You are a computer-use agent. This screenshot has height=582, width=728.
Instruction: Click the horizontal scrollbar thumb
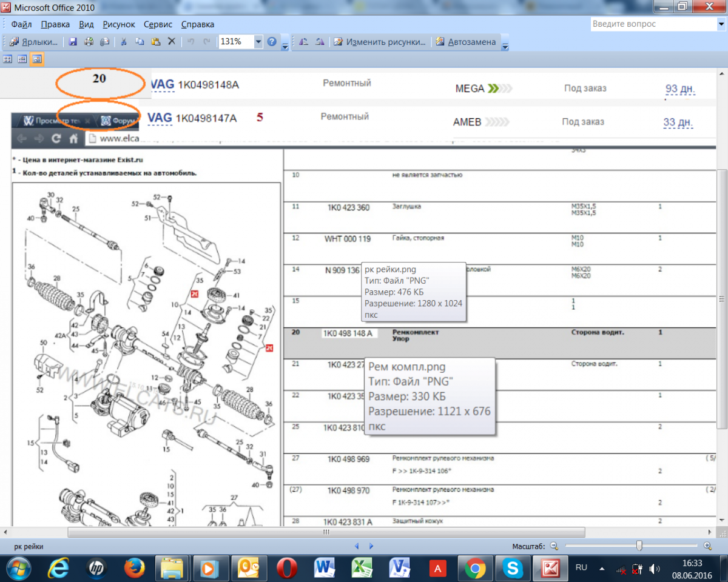point(326,532)
